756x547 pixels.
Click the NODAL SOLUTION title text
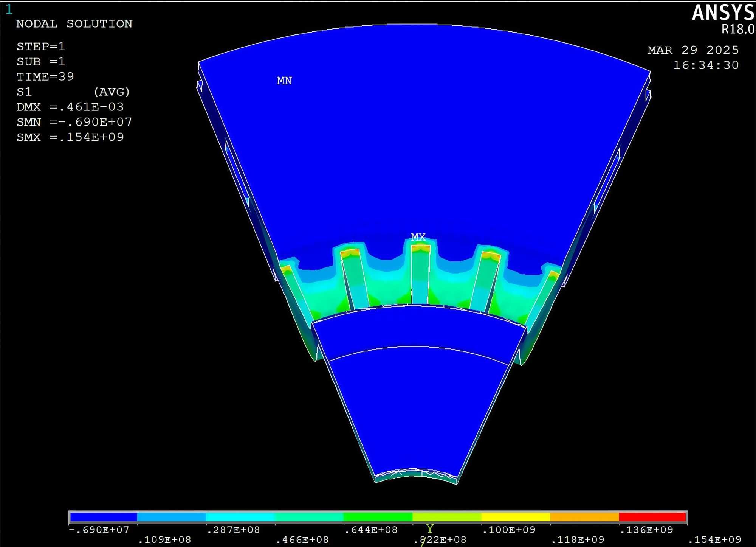(x=74, y=24)
